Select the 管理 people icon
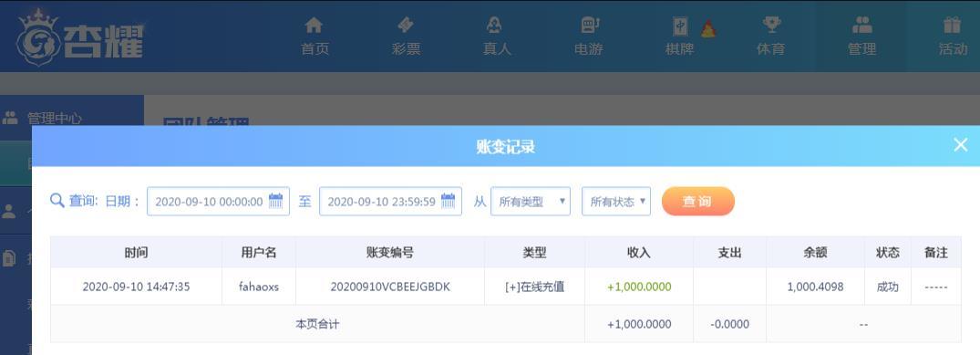 coord(861,25)
